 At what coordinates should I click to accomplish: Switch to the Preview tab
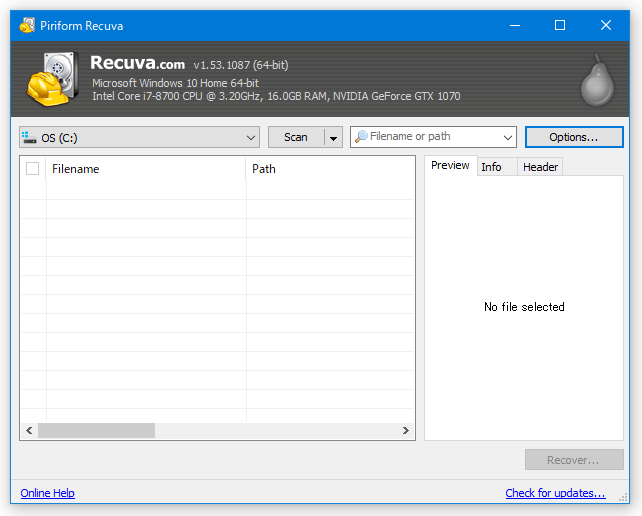pos(450,165)
